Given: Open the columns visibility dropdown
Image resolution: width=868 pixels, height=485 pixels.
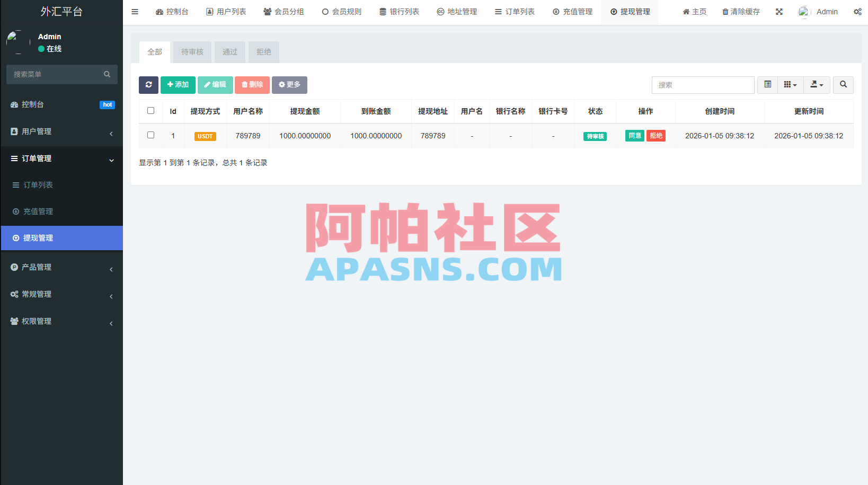Looking at the screenshot, I should (x=790, y=85).
